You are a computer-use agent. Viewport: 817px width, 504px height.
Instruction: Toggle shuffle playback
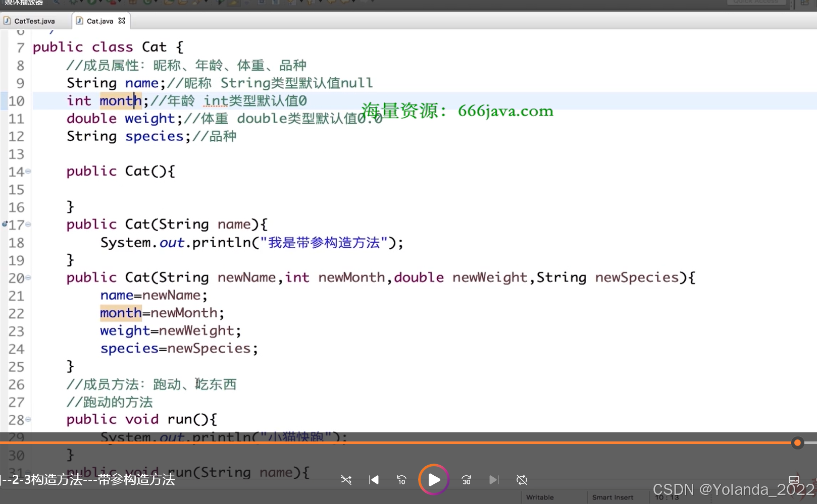pyautogui.click(x=346, y=480)
